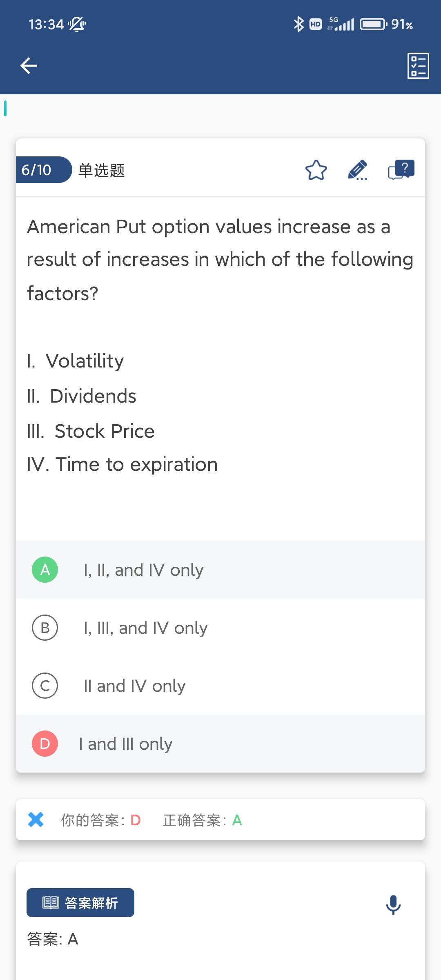Open the pencil notes icon
Image resolution: width=441 pixels, height=980 pixels.
[358, 170]
